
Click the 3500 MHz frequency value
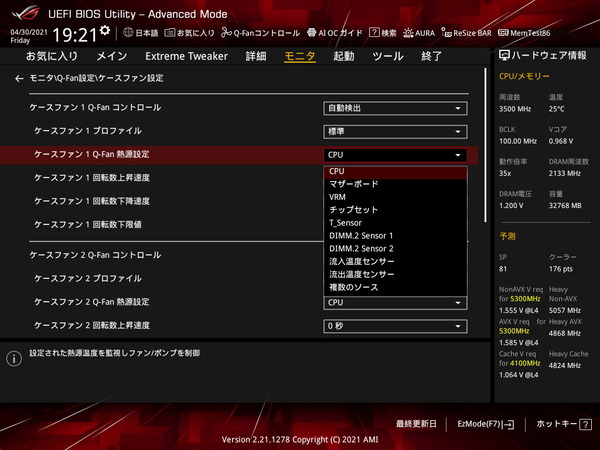(x=515, y=109)
